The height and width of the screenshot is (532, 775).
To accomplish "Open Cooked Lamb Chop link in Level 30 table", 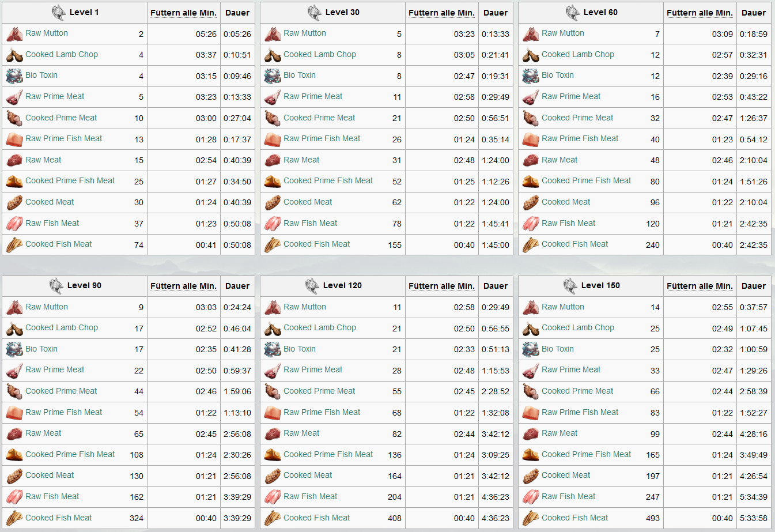I will click(320, 54).
